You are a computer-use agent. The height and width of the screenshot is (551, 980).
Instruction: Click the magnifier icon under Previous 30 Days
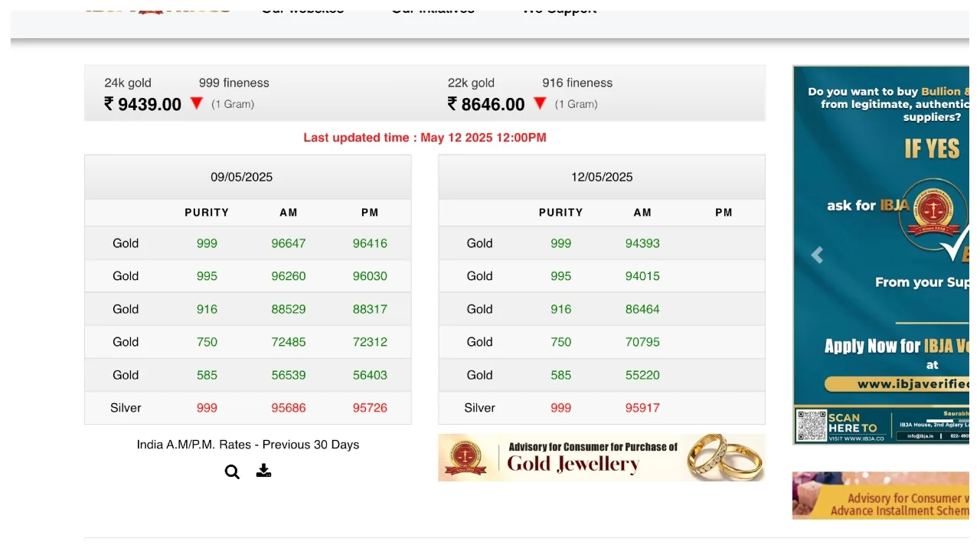coord(232,472)
